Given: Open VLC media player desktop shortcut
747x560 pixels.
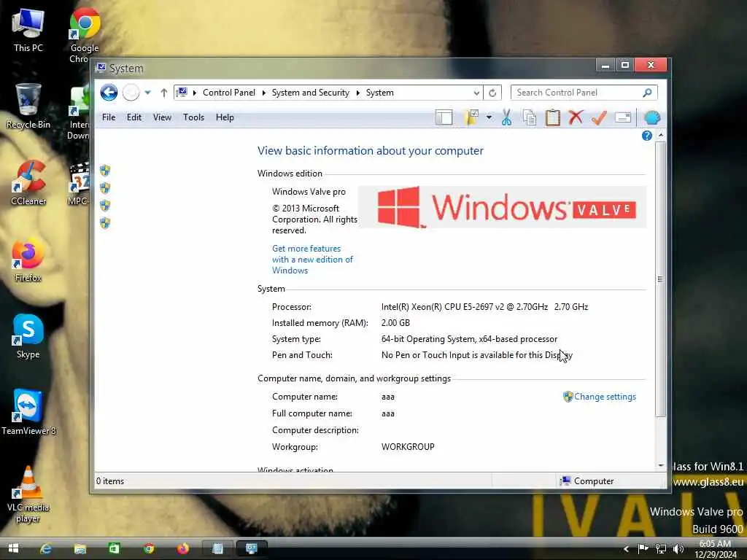Looking at the screenshot, I should pos(28,495).
